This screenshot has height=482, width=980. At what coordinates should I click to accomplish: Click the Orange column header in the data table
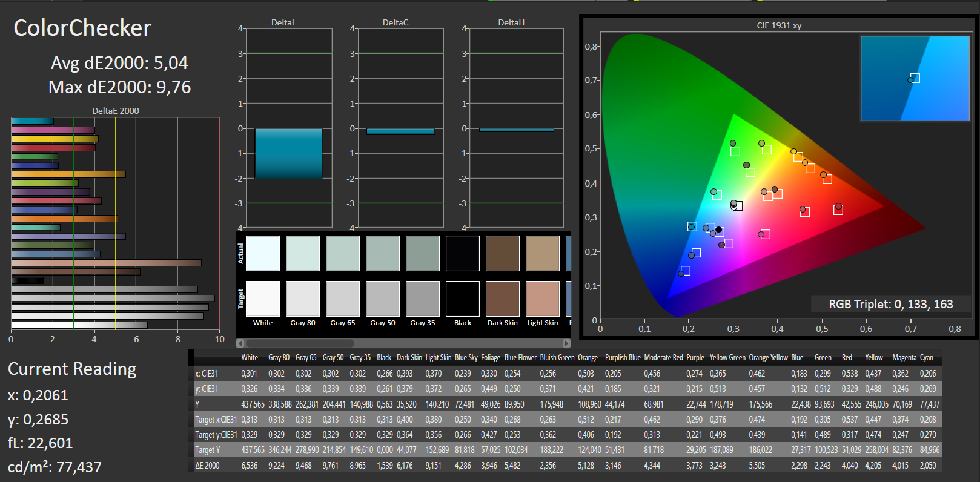588,358
